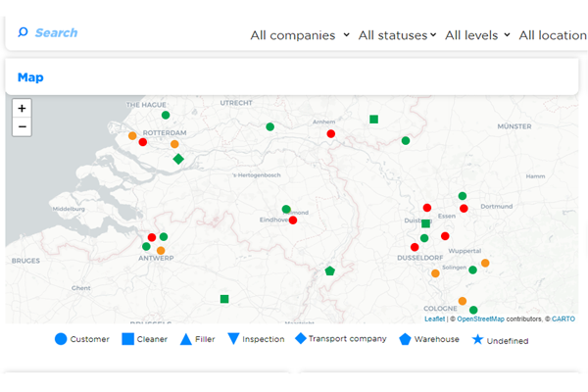Open the All levels dropdown
588x392 pixels.
(477, 35)
